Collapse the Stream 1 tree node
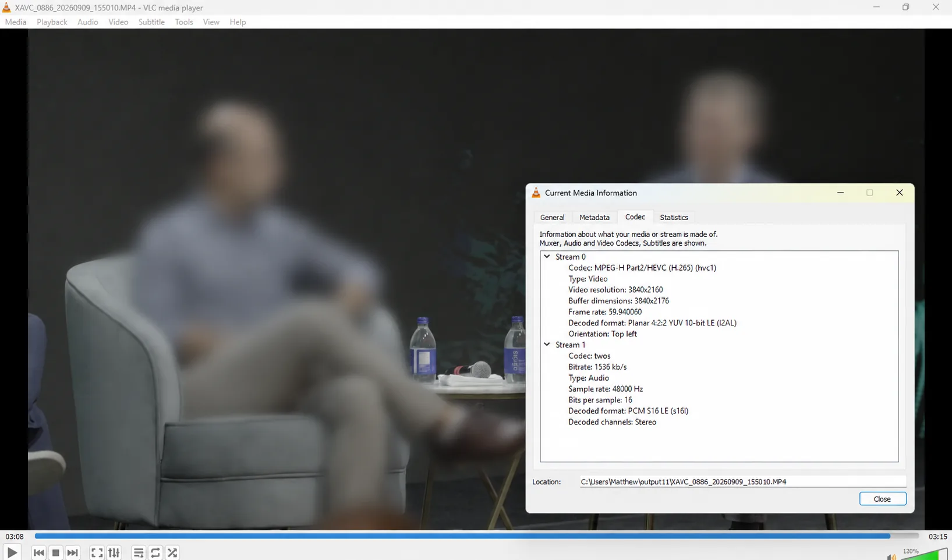The width and height of the screenshot is (952, 560). [547, 345]
